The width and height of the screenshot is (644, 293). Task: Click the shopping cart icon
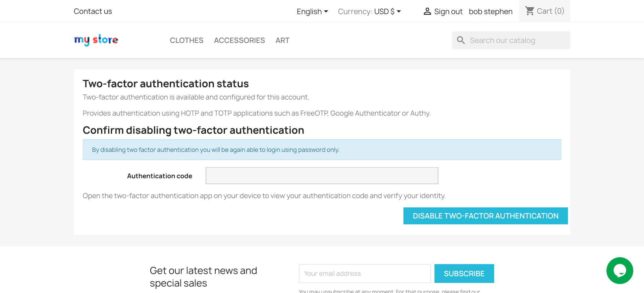click(x=530, y=11)
